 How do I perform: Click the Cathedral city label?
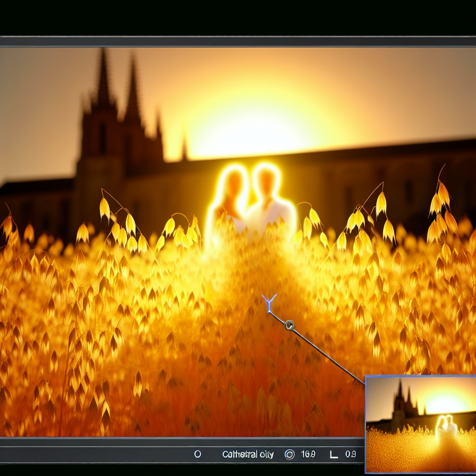248,454
